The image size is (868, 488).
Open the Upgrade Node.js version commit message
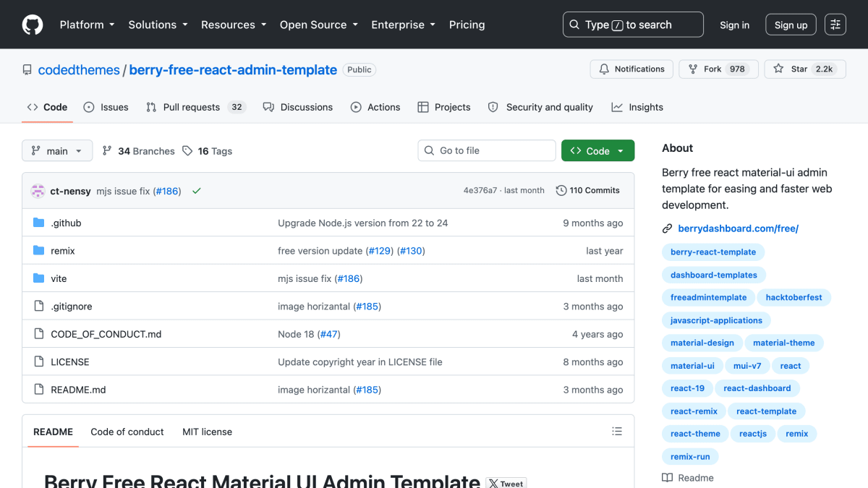[x=363, y=223]
